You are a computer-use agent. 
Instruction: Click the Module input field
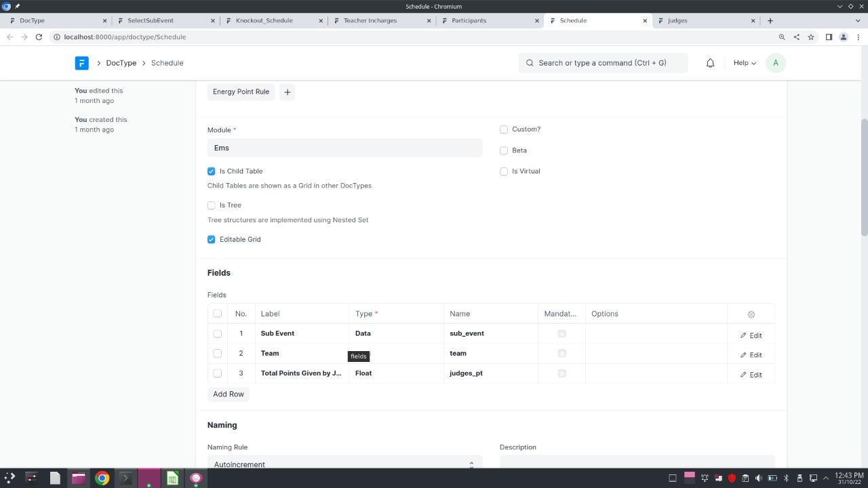[344, 148]
